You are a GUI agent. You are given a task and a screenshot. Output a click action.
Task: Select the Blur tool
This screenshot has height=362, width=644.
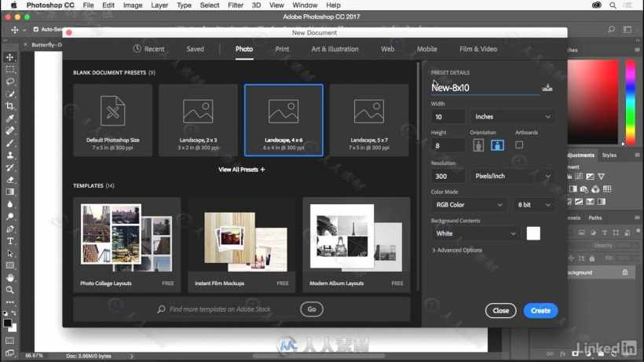(10, 204)
